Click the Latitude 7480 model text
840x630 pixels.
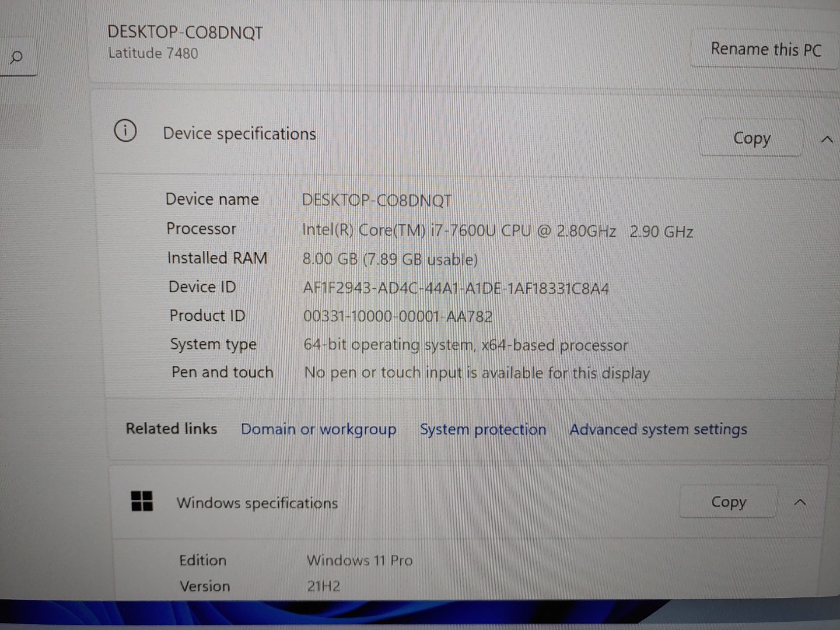[x=153, y=53]
